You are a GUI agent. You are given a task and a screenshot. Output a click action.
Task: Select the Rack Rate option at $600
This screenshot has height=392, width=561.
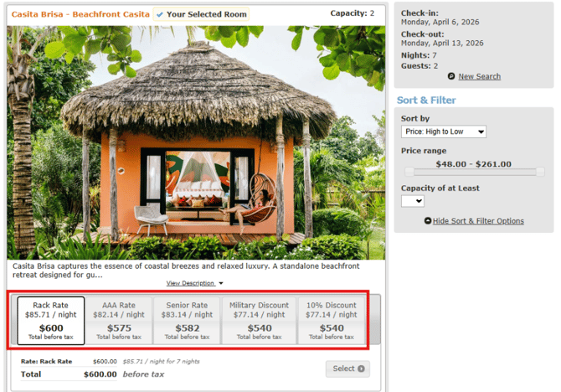point(50,320)
